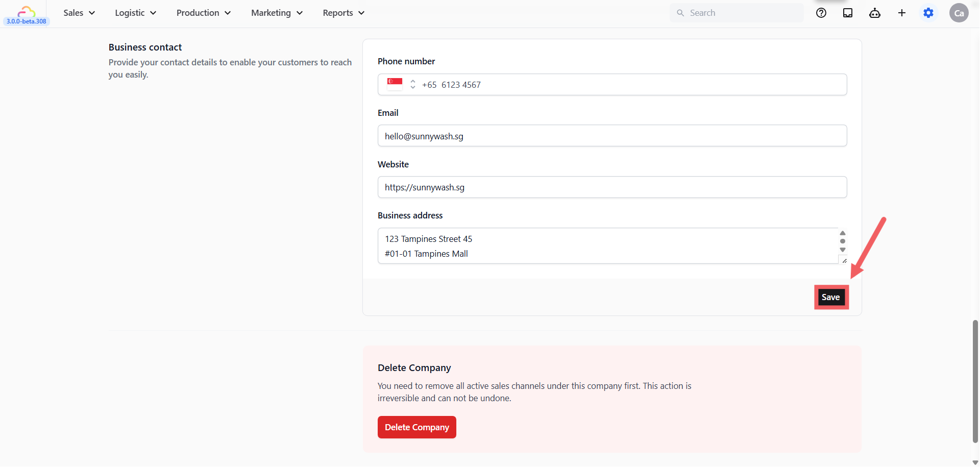Screen dimensions: 980x467
Task: Open the Ca user avatar menu
Action: [959, 13]
